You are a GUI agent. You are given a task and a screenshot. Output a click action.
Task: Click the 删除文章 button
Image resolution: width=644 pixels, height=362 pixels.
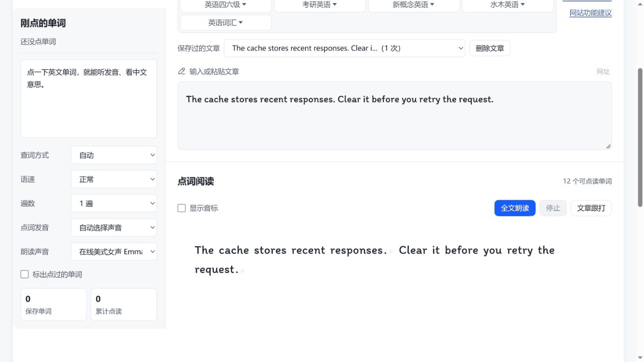pos(490,48)
